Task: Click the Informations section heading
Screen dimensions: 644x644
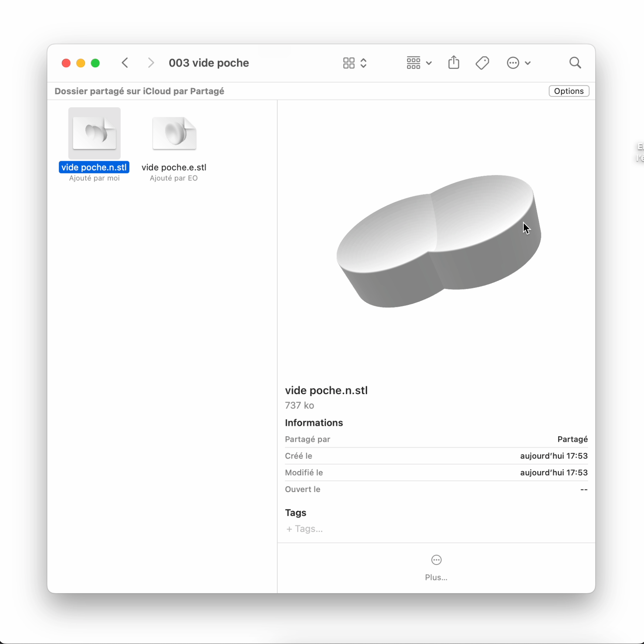Action: pyautogui.click(x=314, y=423)
